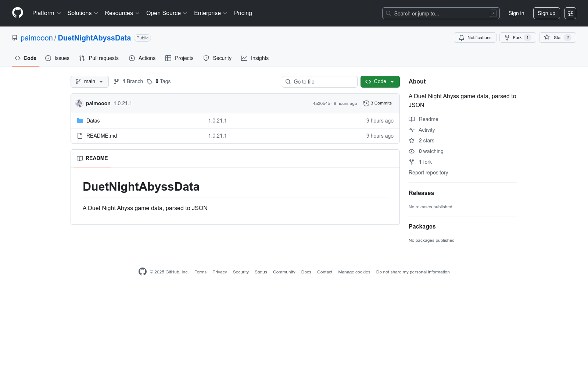
Task: Click the Fork count badge
Action: 527,38
